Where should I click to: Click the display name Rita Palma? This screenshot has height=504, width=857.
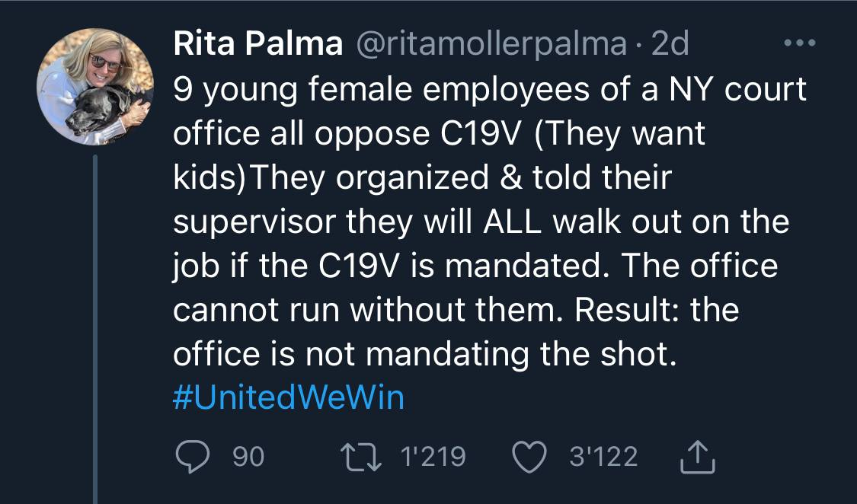pos(257,44)
